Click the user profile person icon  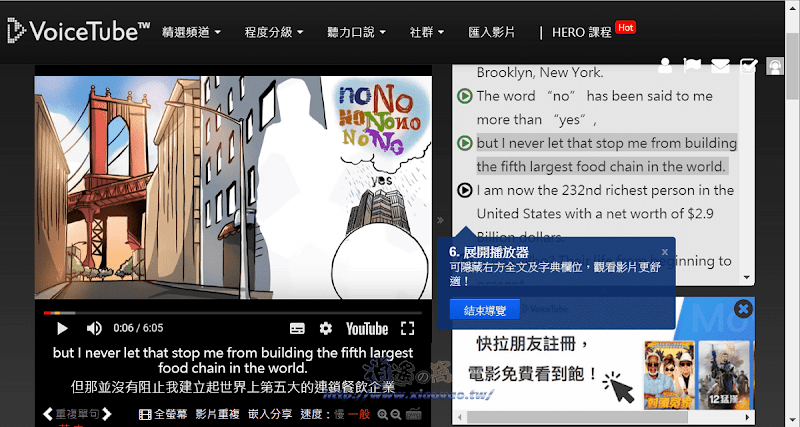[x=665, y=66]
